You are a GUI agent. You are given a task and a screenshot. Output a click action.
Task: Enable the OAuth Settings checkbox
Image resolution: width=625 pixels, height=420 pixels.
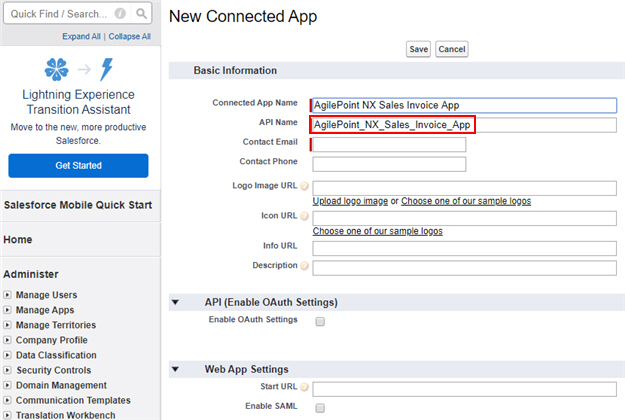320,322
